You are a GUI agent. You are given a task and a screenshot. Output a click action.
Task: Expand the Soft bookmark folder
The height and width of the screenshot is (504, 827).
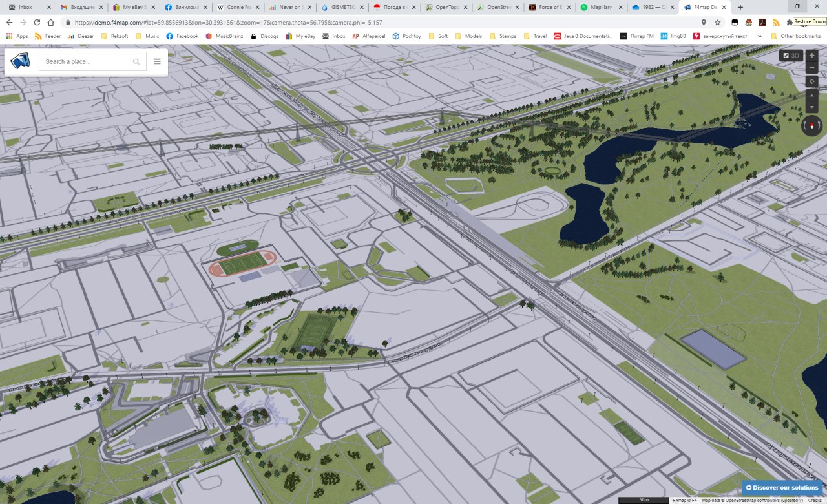click(437, 36)
